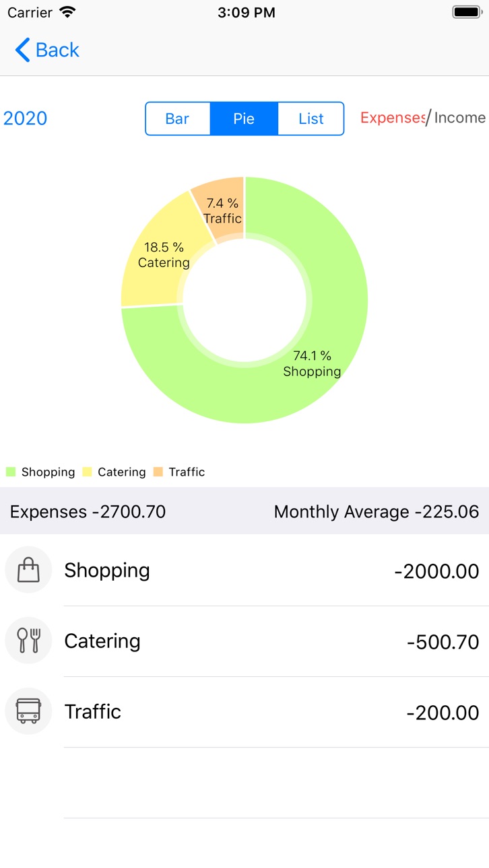Screen dimensions: 489x868
Task: Open the 2020 year selector
Action: (26, 118)
